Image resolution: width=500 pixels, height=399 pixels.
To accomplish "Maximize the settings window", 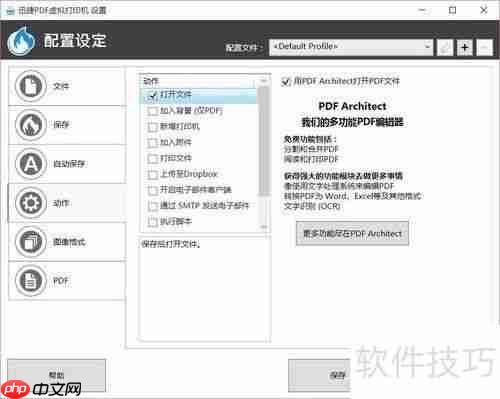I will pyautogui.click(x=453, y=11).
